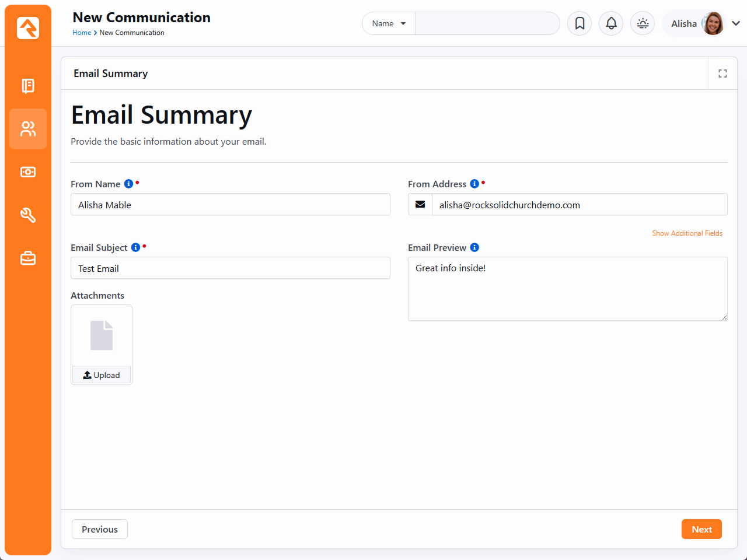Open the notebook icon in the sidebar

click(27, 86)
